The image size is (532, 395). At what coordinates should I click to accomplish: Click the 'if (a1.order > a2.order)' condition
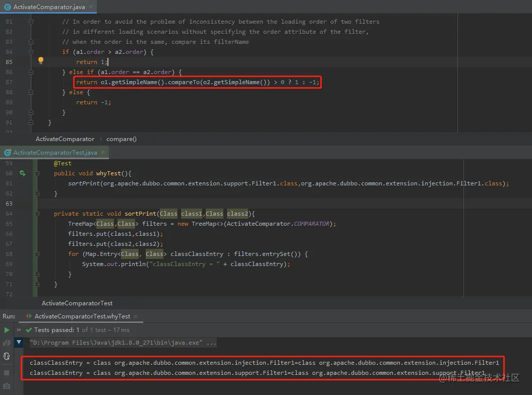tap(108, 52)
